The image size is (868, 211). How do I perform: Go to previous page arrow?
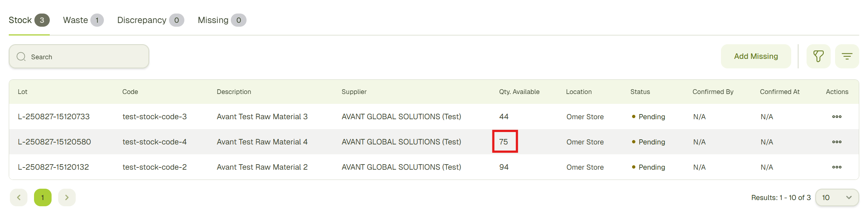click(19, 197)
